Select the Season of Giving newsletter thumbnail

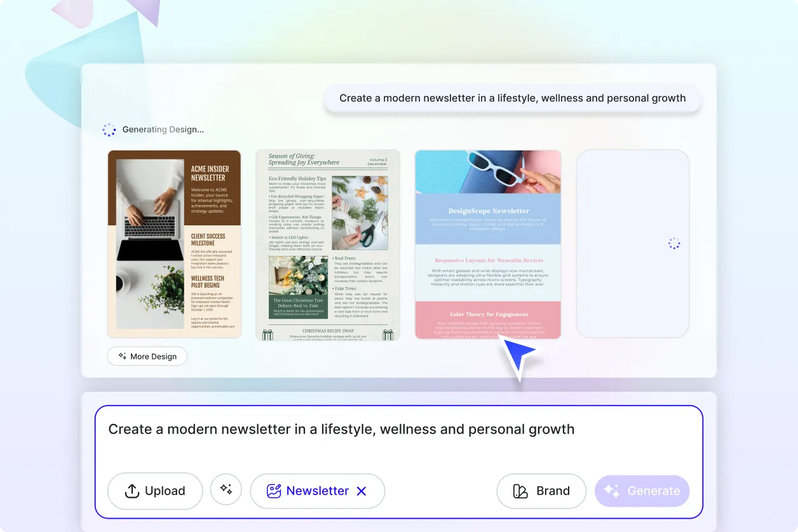coord(328,245)
